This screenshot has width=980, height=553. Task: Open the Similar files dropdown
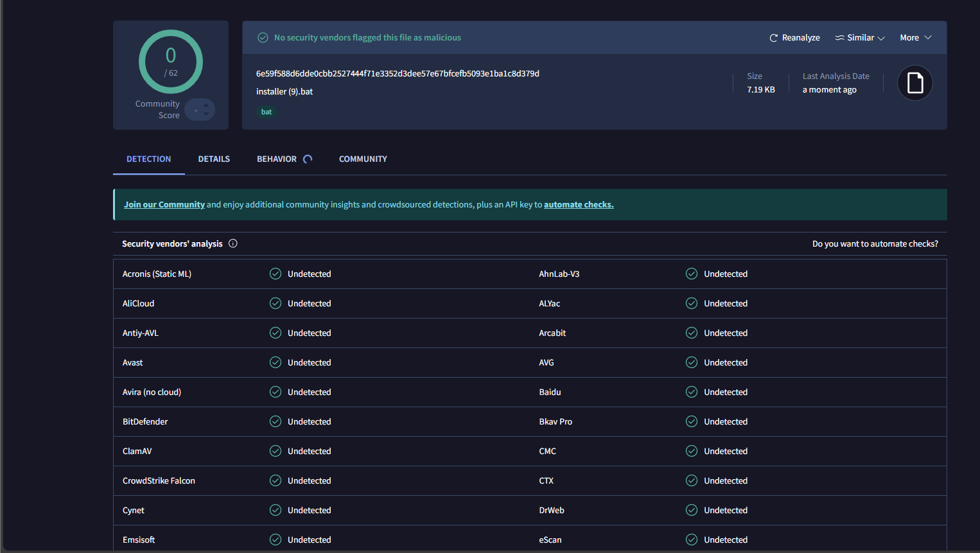point(860,37)
